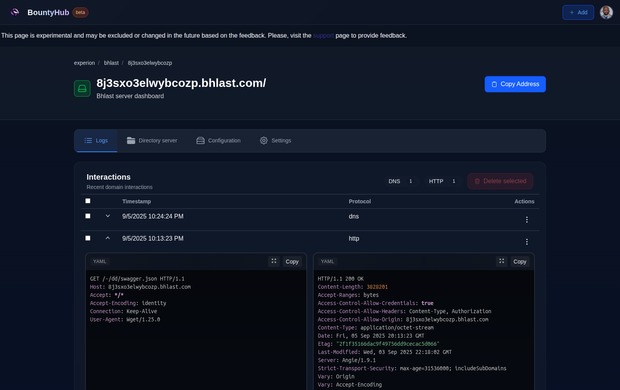Select all interactions with the header checkbox

click(88, 201)
